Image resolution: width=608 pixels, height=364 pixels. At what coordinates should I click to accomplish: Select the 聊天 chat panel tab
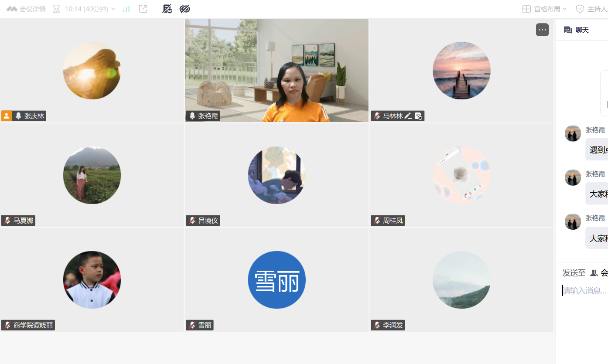577,30
